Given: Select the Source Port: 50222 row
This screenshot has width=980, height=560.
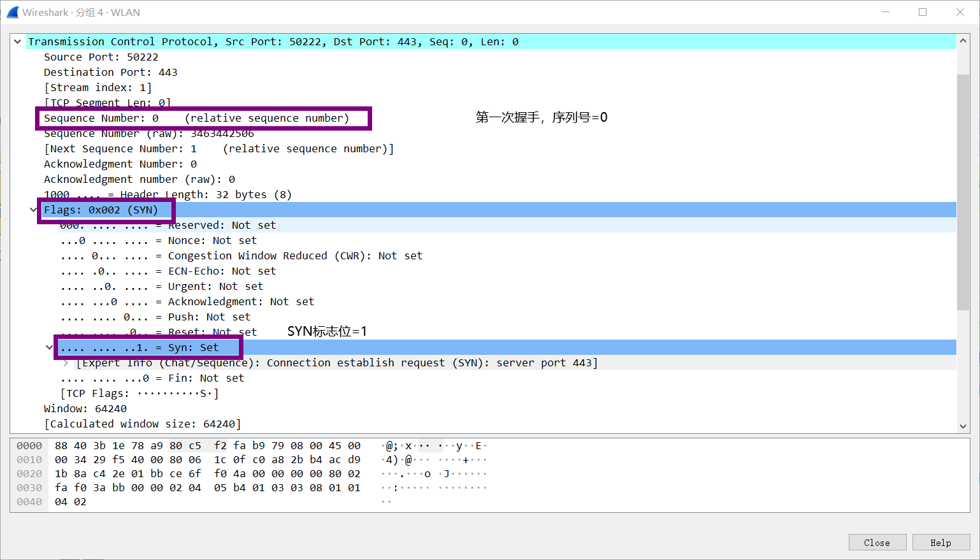Looking at the screenshot, I should click(101, 57).
